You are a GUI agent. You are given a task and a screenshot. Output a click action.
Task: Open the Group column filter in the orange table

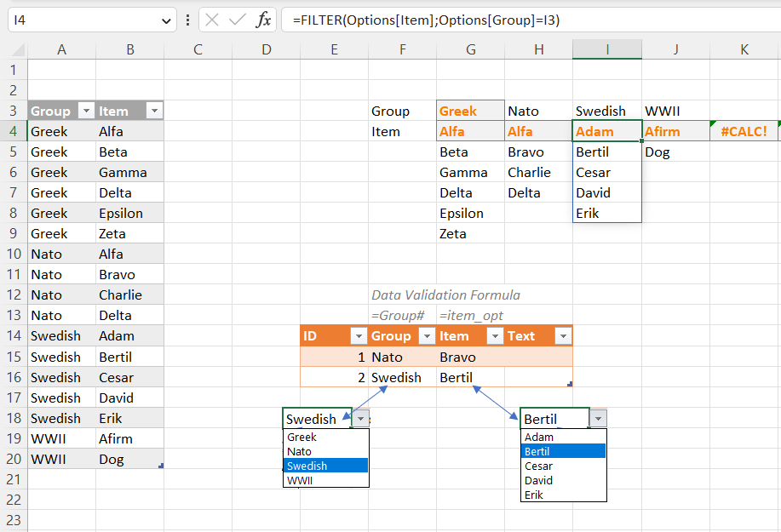[x=427, y=336]
